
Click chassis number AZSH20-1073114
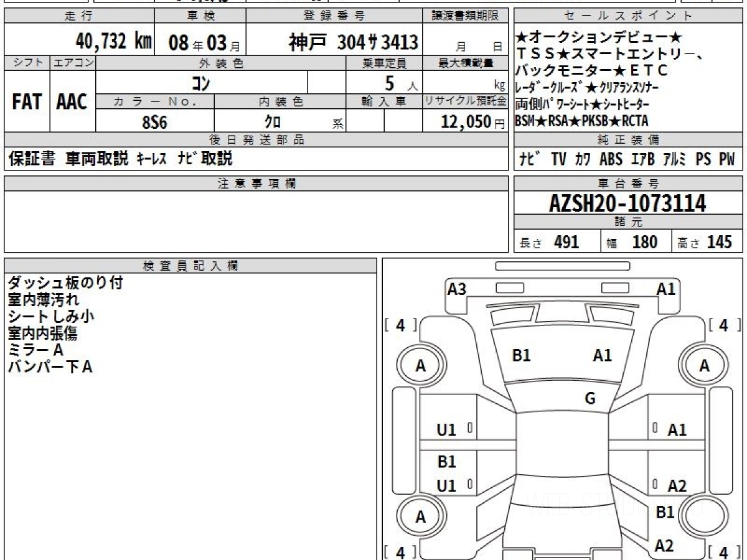point(627,203)
